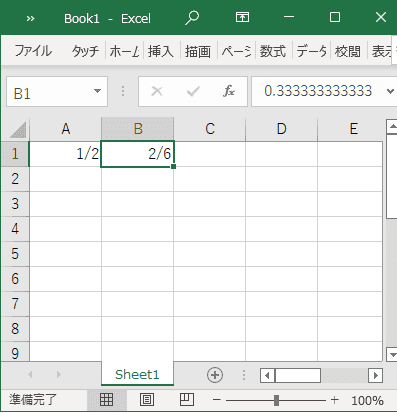Expand the formula bar

[x=390, y=91]
